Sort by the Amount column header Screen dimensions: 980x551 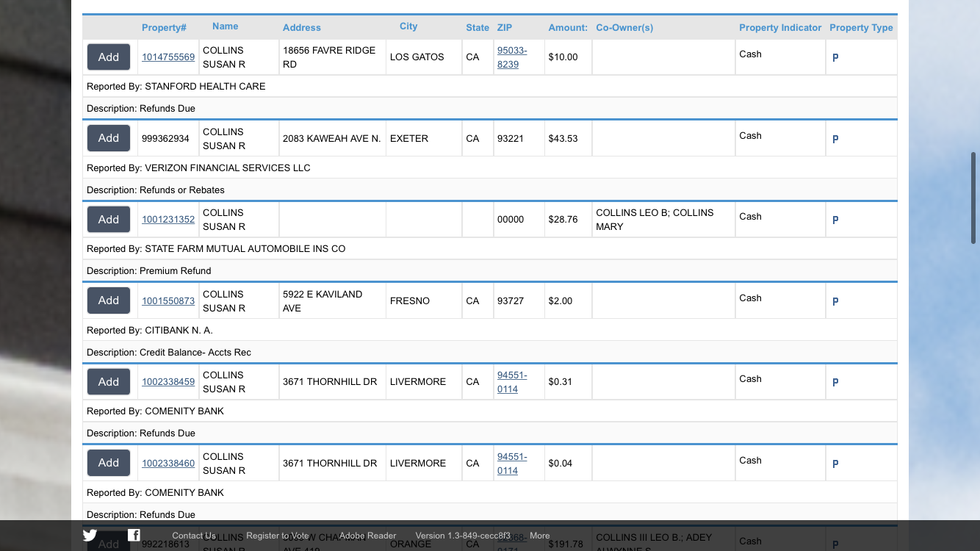tap(568, 28)
